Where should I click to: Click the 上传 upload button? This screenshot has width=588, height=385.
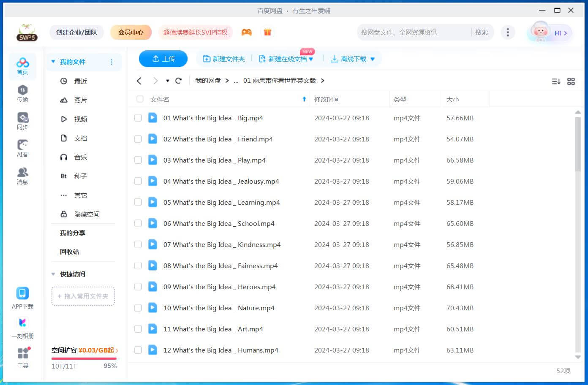[163, 59]
